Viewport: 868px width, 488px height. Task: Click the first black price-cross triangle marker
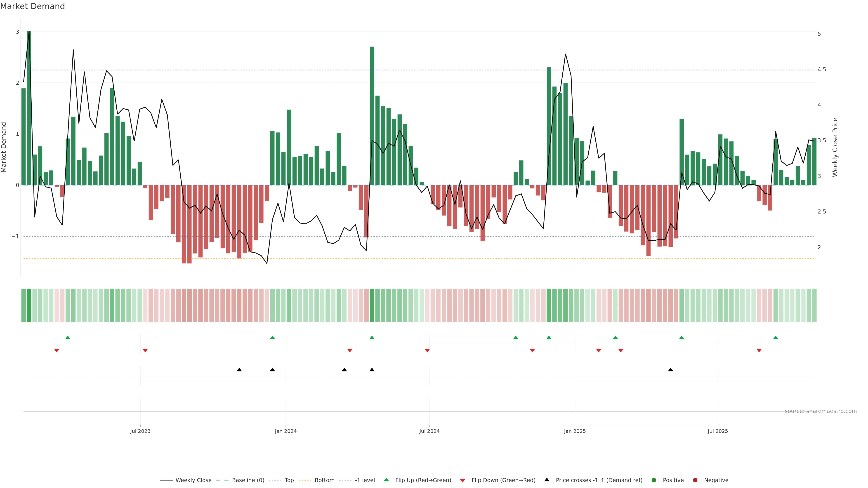239,369
